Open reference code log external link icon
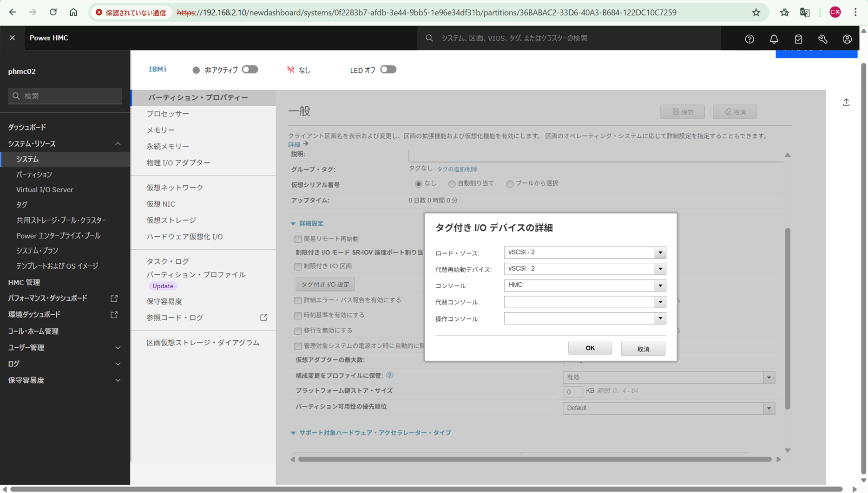 [263, 318]
